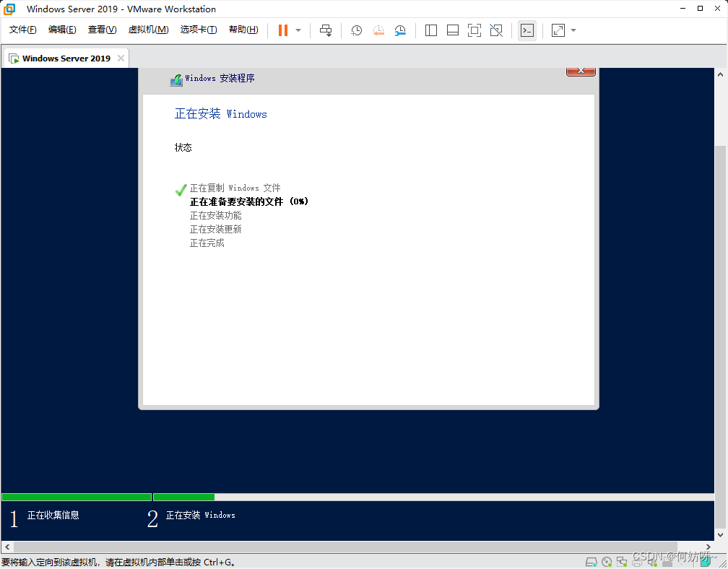Click the hard disk status icon
728x569 pixels.
[591, 563]
